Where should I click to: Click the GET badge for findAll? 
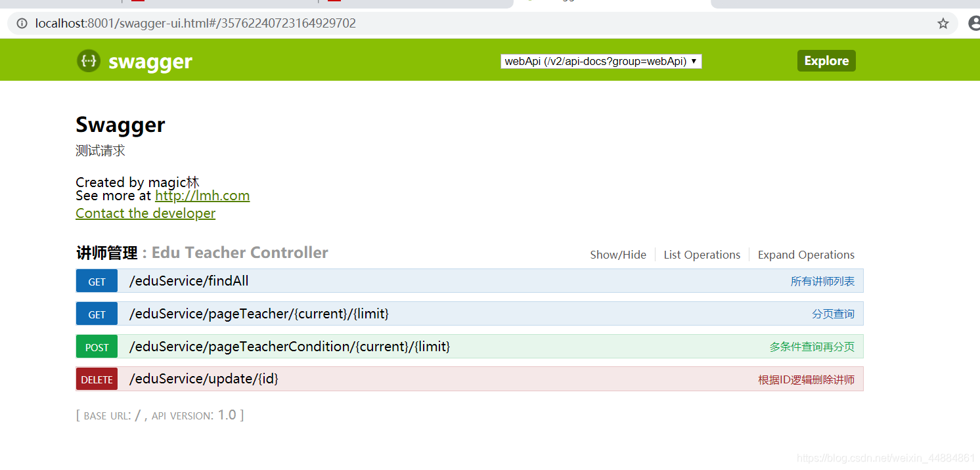tap(97, 281)
